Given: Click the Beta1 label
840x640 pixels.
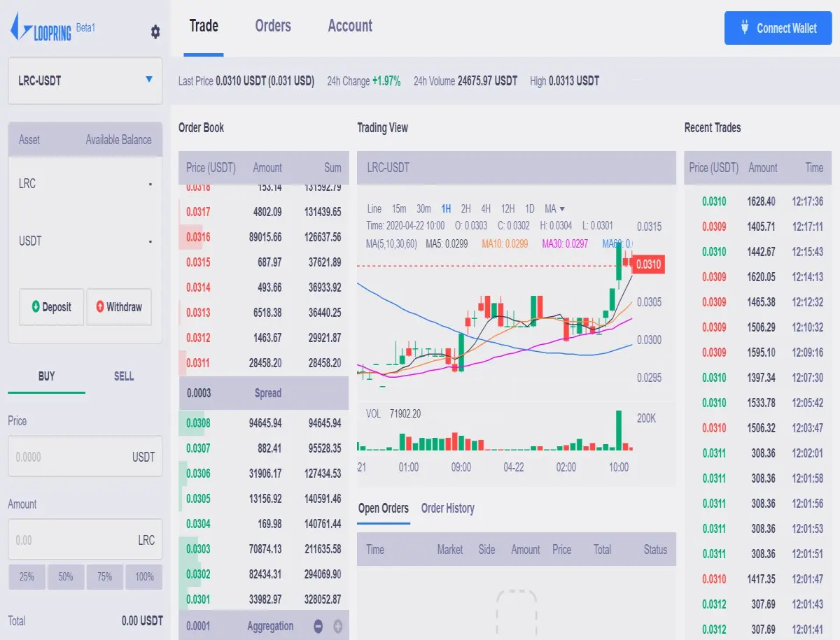Looking at the screenshot, I should [x=85, y=28].
